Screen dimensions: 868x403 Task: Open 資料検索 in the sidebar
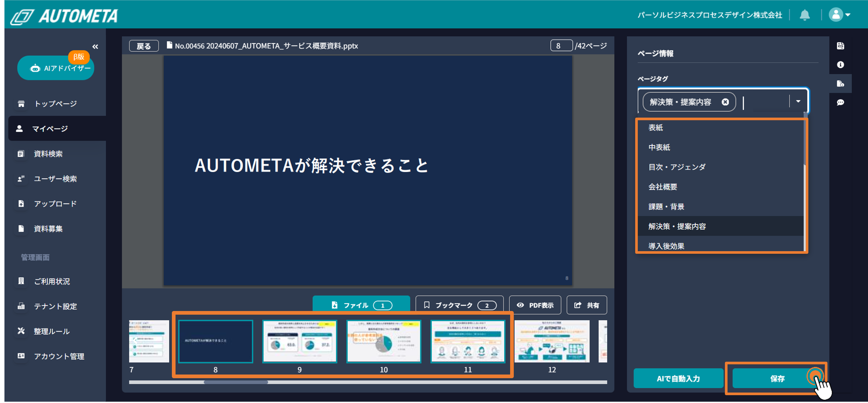(x=48, y=154)
